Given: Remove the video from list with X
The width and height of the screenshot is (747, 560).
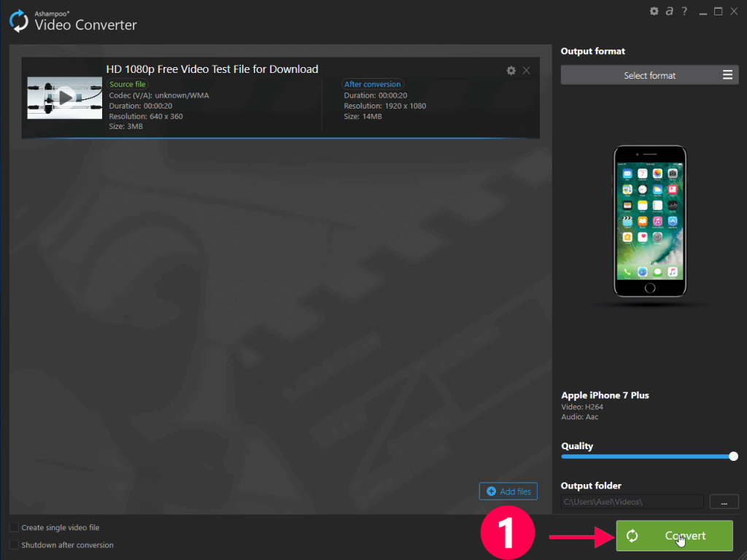Looking at the screenshot, I should coord(527,71).
